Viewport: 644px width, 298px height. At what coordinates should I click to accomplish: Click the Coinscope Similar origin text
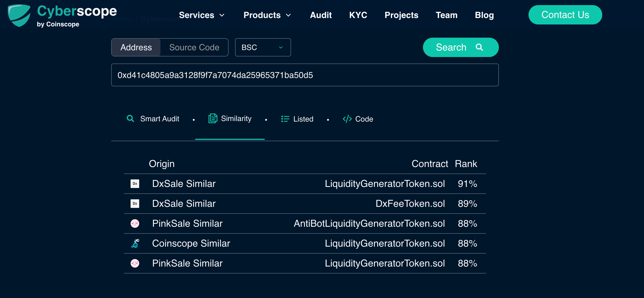click(x=191, y=243)
